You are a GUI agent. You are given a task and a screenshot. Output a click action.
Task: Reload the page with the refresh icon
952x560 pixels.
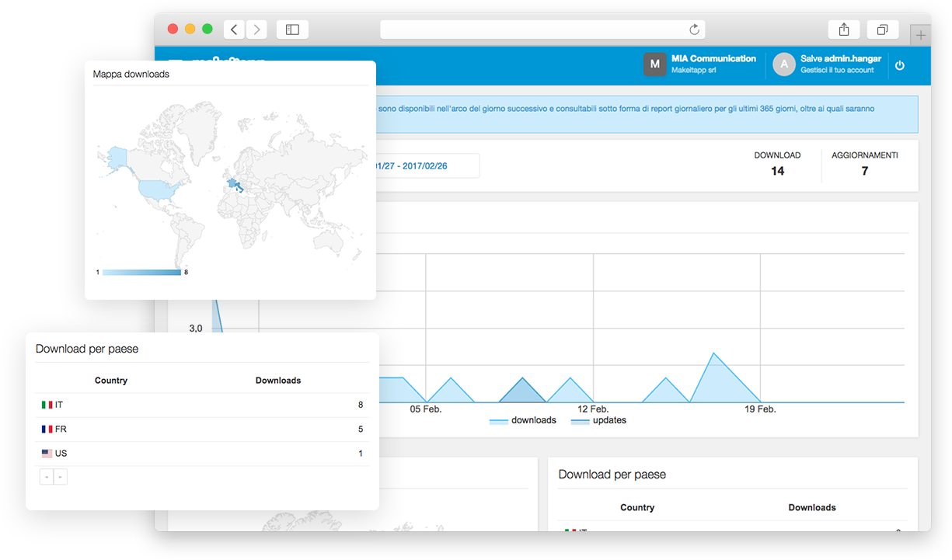(695, 30)
